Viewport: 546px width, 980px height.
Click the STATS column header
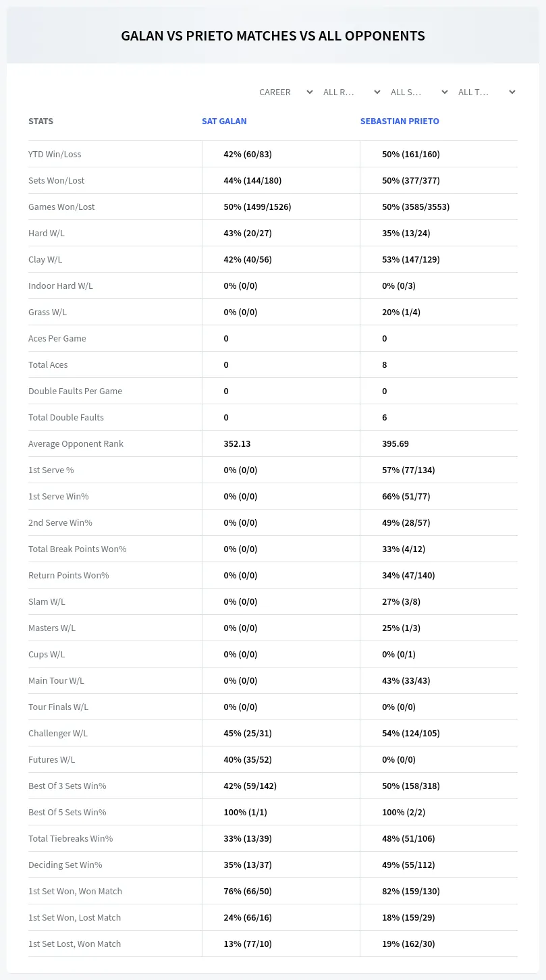(x=40, y=121)
